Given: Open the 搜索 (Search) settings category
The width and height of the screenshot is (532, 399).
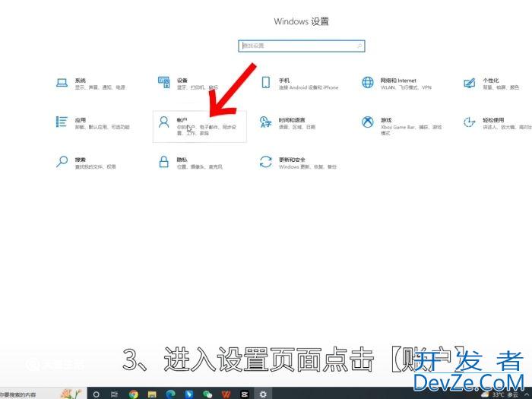Looking at the screenshot, I should [86, 163].
